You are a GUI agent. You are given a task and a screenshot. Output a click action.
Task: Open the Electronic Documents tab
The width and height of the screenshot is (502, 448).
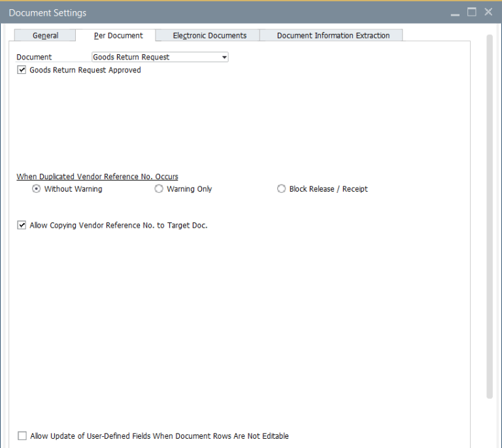point(209,35)
